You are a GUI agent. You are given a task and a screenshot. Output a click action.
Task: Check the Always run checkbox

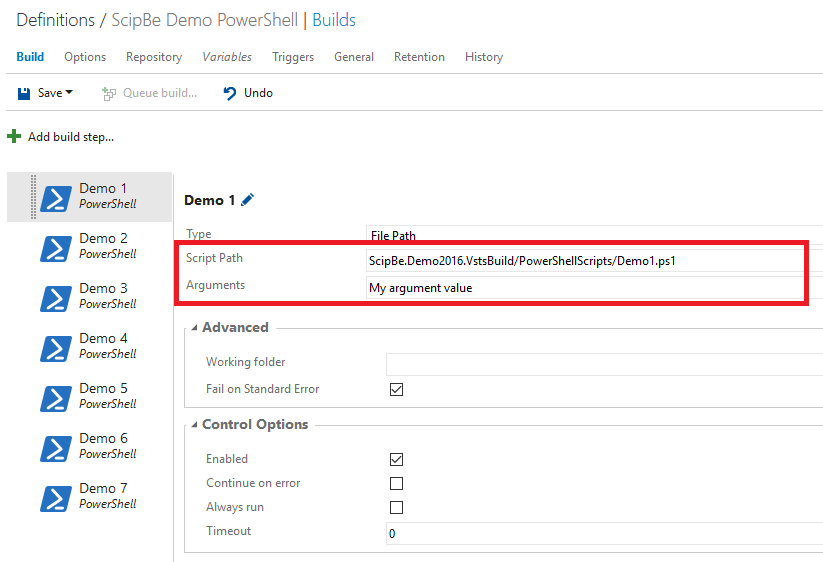(x=396, y=507)
